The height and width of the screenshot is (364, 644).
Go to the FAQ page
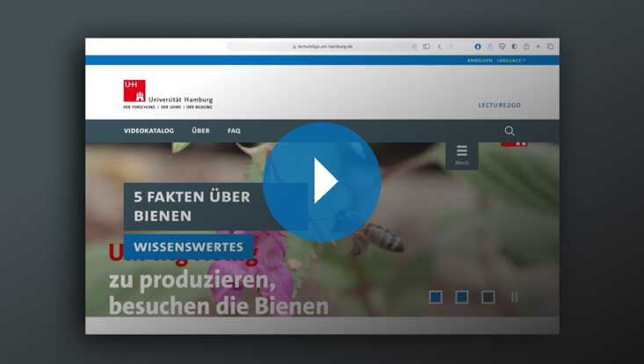coord(234,131)
